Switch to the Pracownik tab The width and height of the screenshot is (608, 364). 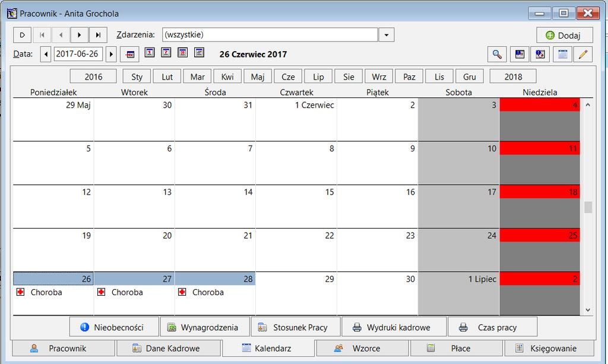pyautogui.click(x=64, y=348)
